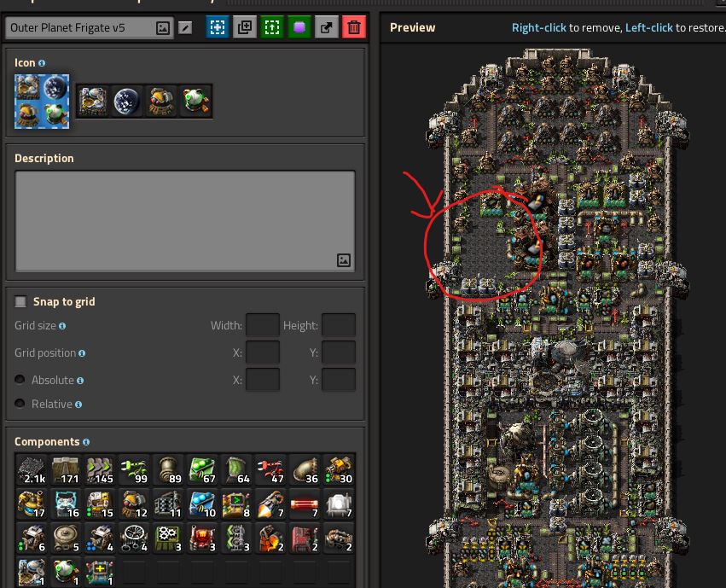The height and width of the screenshot is (588, 726).
Task: Click the Grid position Y field
Action: (339, 352)
